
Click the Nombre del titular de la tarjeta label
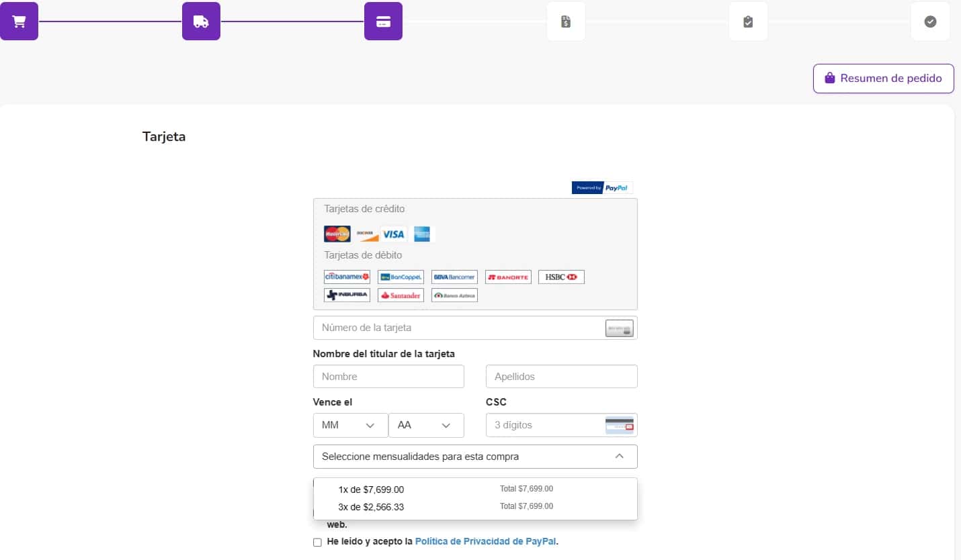coord(384,354)
